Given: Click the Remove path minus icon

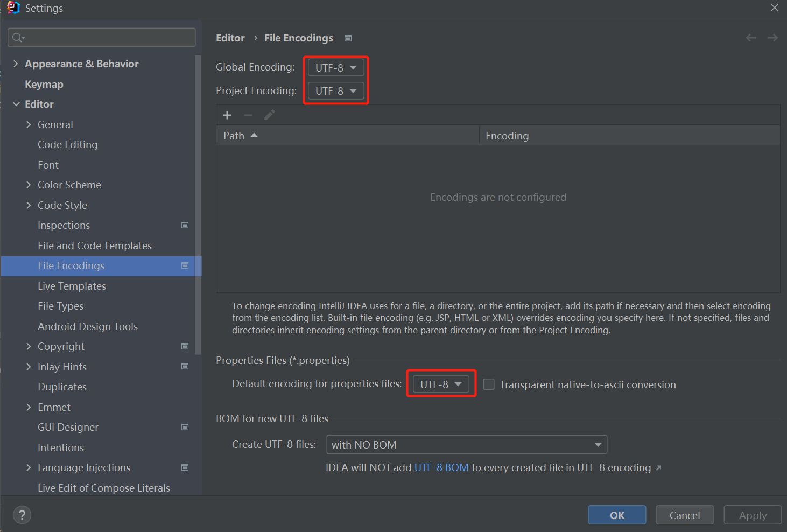Looking at the screenshot, I should [248, 115].
